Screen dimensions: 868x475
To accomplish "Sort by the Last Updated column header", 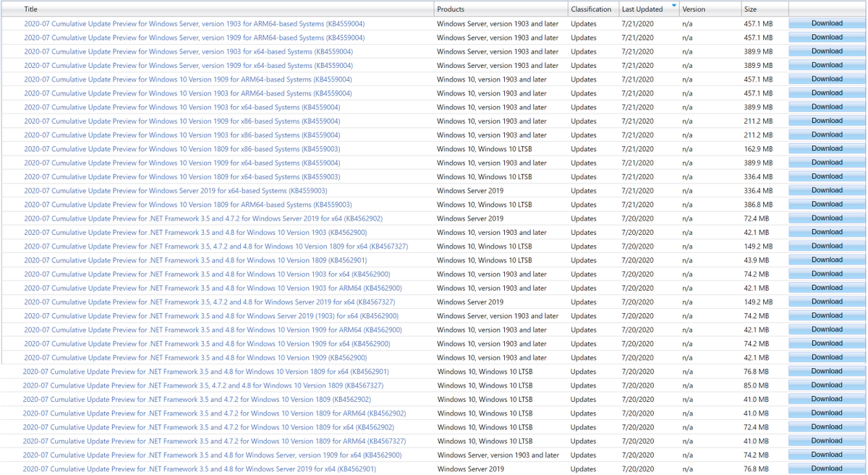I will pyautogui.click(x=642, y=9).
